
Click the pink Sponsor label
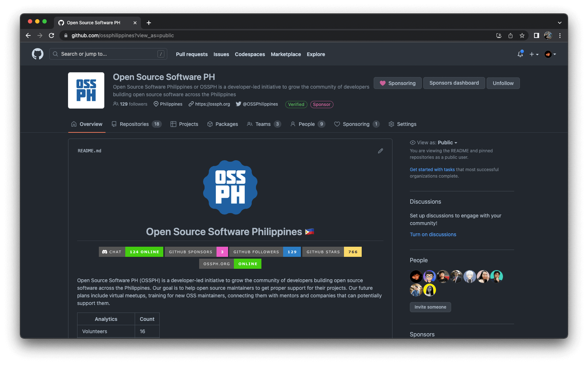[x=322, y=105]
